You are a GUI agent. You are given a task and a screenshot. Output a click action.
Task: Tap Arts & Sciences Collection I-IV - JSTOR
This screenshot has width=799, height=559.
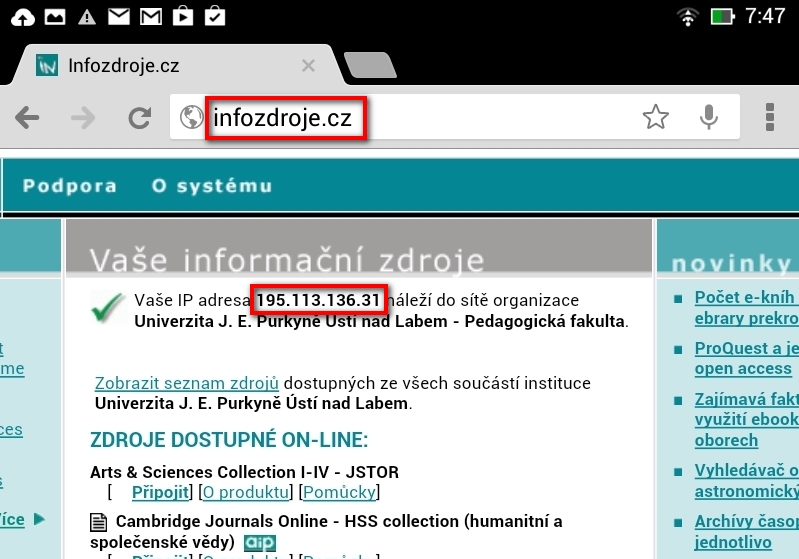(245, 472)
